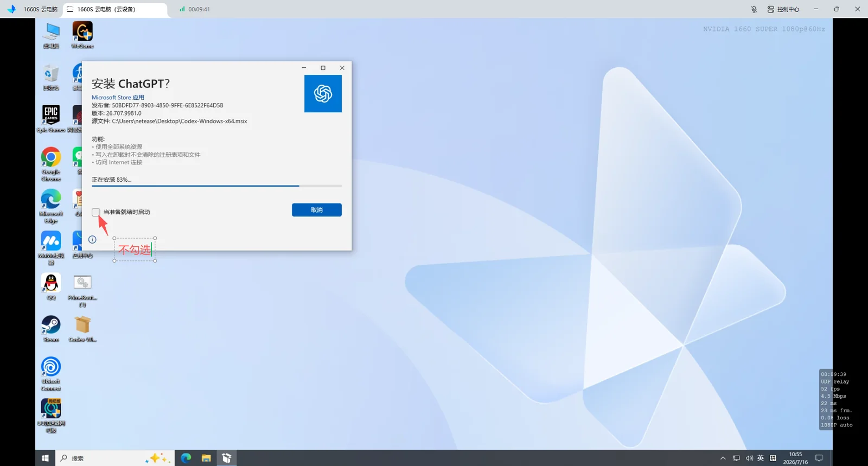Open the 控制中心 control center
Screen dimensions: 868x466
coord(783,9)
